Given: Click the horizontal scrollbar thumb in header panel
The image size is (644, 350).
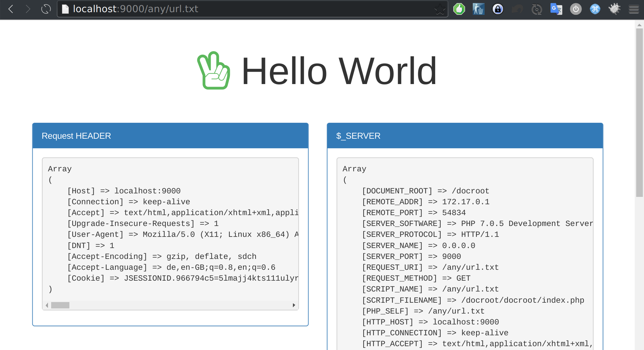Looking at the screenshot, I should (x=60, y=305).
